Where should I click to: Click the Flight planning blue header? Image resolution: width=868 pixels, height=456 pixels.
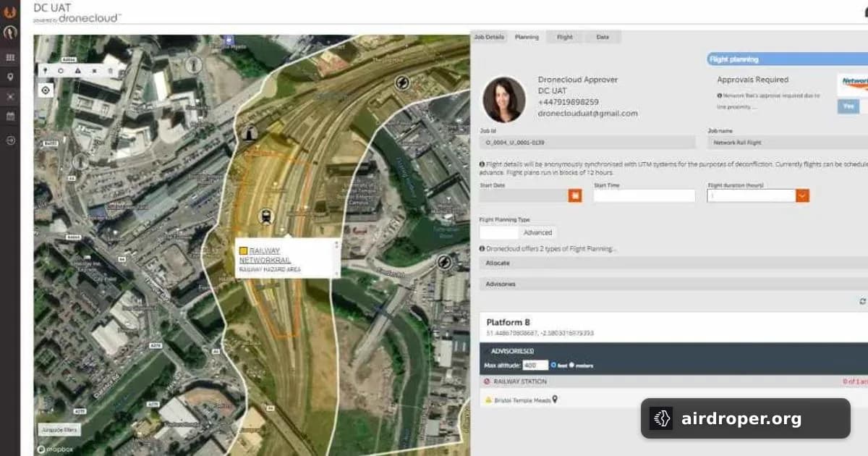787,59
